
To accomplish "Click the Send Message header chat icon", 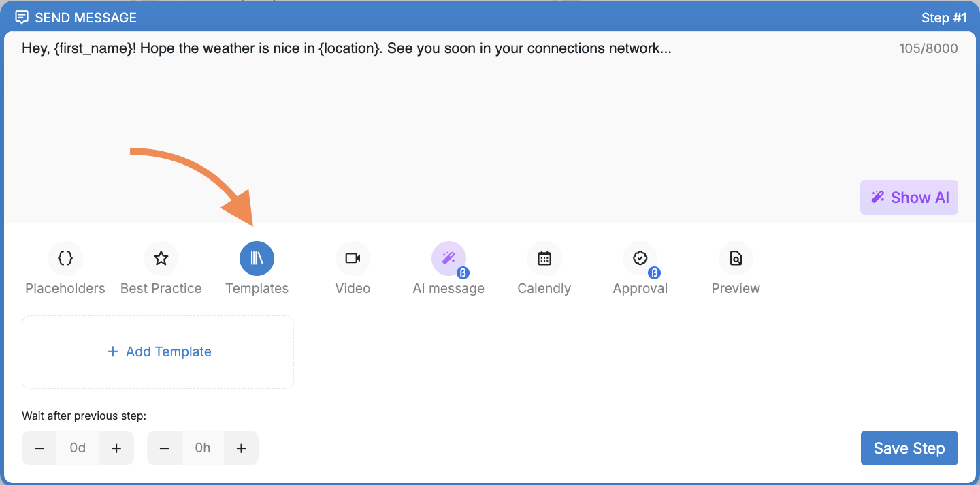I will 22,18.
